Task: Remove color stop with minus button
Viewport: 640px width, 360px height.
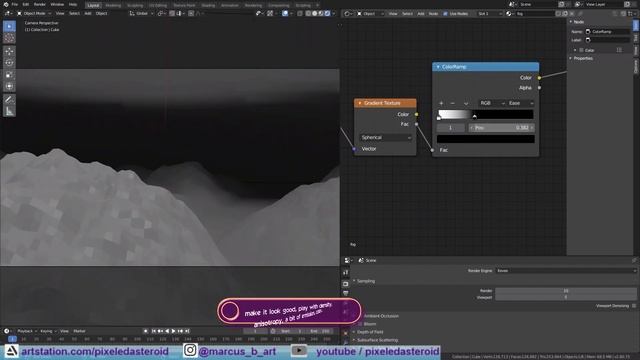Action: tap(452, 103)
